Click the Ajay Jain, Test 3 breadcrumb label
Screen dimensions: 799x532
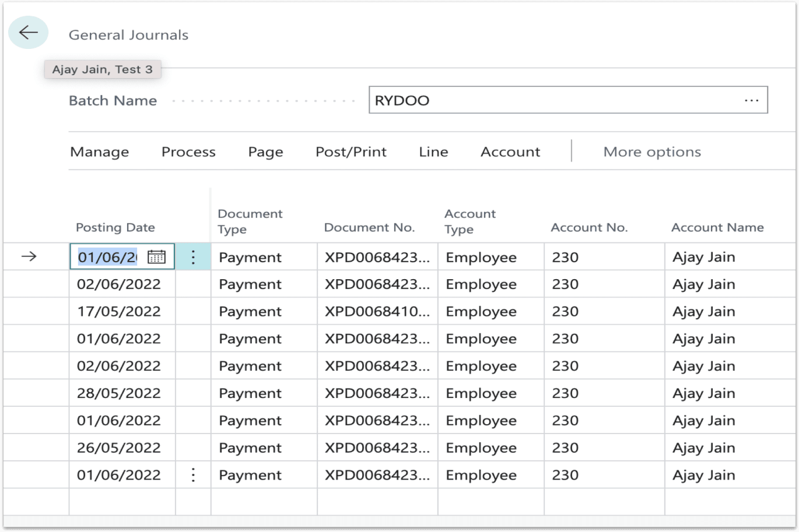[x=103, y=69]
